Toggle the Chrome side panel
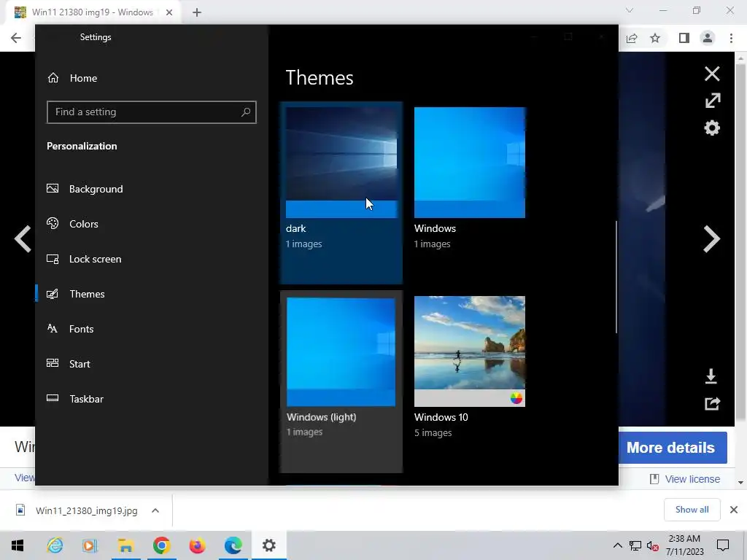Image resolution: width=747 pixels, height=560 pixels. [684, 38]
